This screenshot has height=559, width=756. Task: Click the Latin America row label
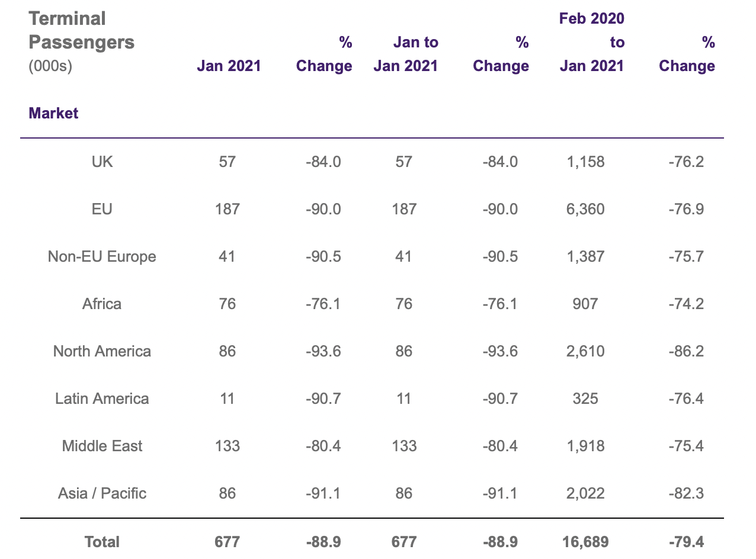pos(102,399)
